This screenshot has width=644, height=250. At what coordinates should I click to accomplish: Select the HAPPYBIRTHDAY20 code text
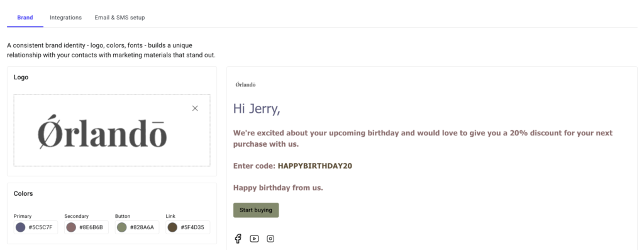tap(315, 166)
